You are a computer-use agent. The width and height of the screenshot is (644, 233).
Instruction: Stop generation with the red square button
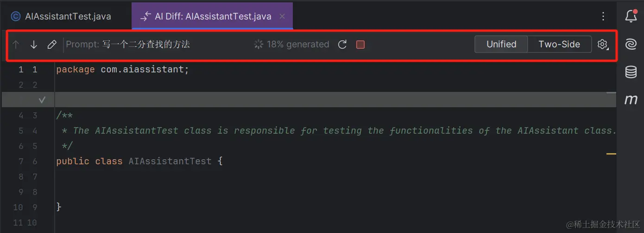pos(360,45)
